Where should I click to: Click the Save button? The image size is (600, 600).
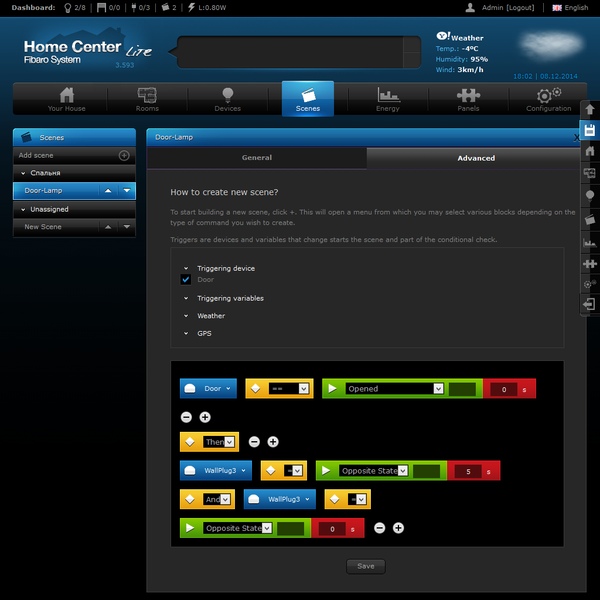[x=366, y=566]
